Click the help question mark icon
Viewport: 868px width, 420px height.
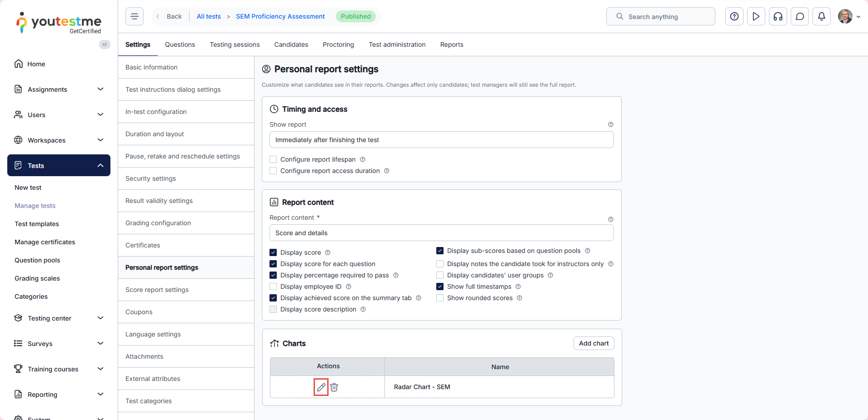[x=734, y=16]
